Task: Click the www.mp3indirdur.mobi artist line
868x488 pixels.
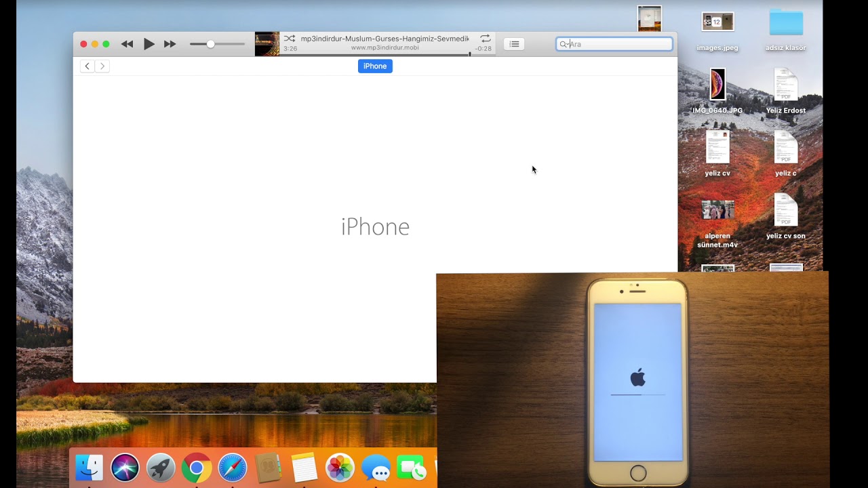Action: coord(384,48)
